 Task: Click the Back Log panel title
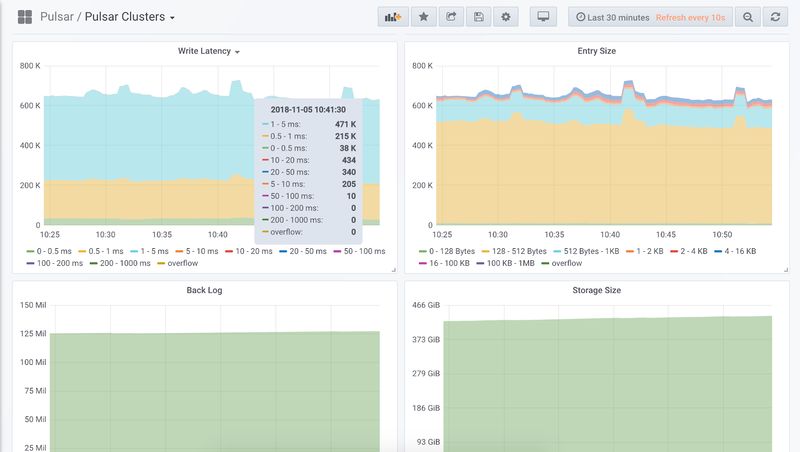coord(204,290)
